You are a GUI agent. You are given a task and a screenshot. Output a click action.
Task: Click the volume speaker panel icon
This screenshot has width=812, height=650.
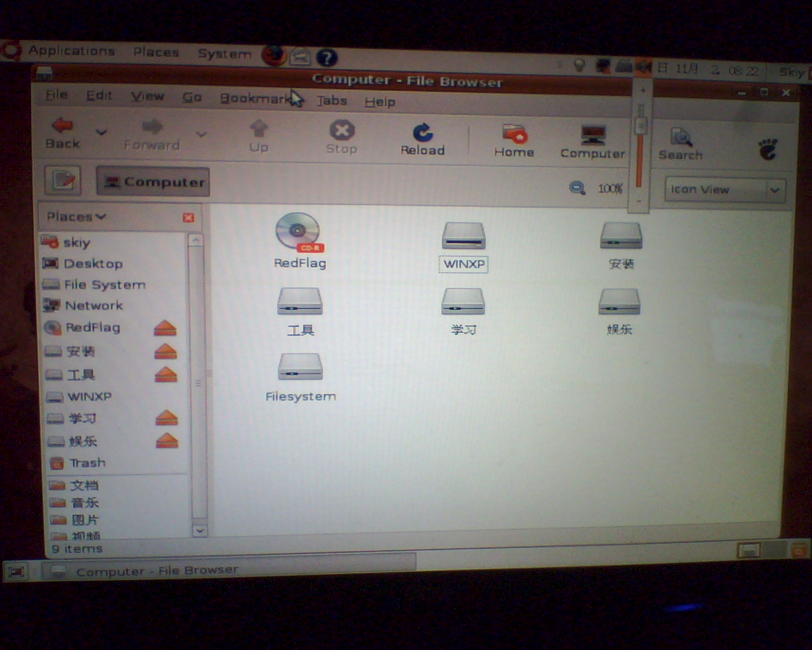tap(643, 66)
